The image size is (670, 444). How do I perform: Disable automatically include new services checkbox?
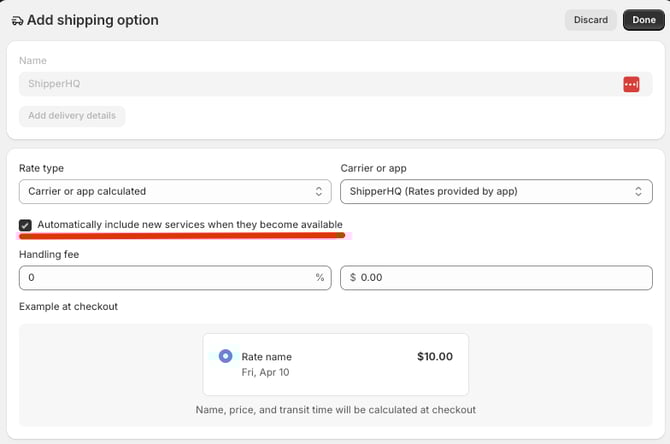(x=25, y=225)
